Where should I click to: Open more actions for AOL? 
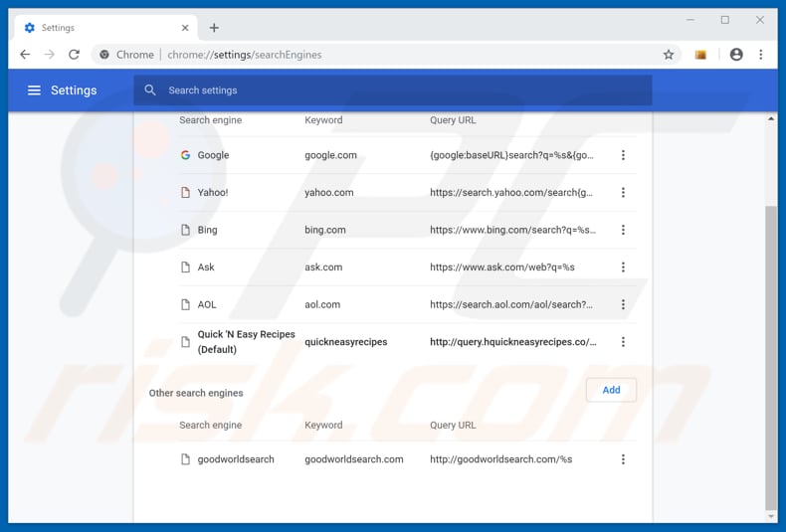[x=623, y=304]
